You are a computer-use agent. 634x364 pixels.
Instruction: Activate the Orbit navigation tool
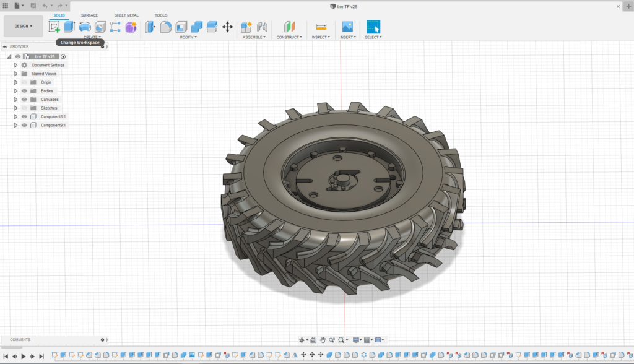coord(302,340)
